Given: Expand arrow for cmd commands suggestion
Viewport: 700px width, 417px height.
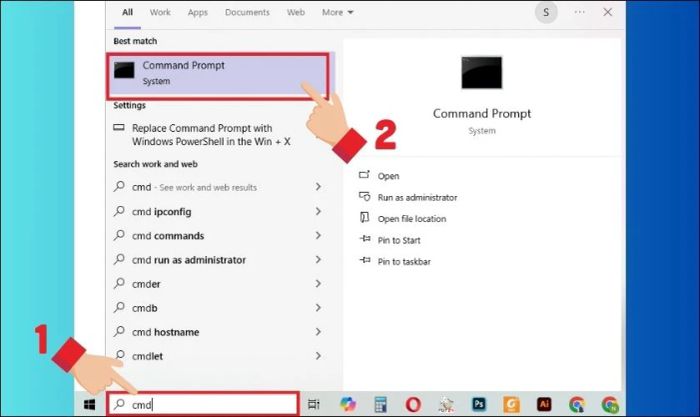Looking at the screenshot, I should pos(318,235).
